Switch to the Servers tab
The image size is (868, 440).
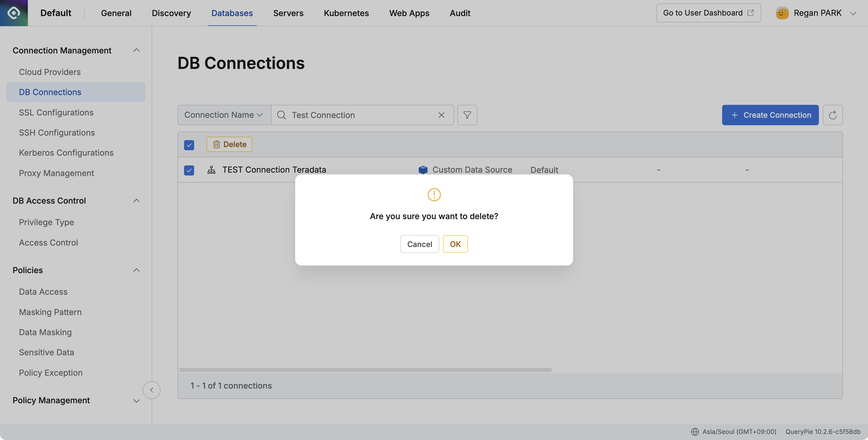(x=288, y=13)
